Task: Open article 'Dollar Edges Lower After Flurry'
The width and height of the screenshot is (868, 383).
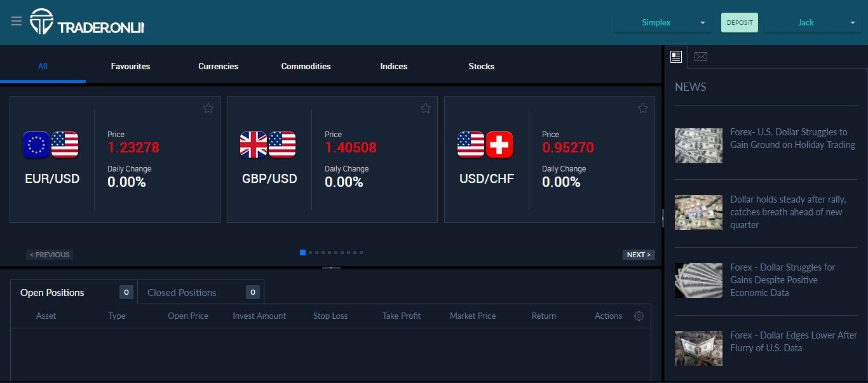Action: [794, 341]
